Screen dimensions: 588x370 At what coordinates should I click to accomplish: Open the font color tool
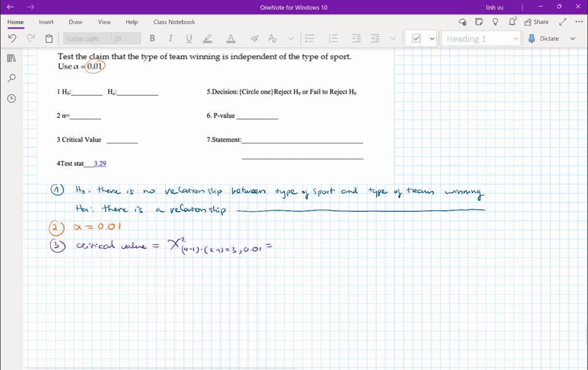[x=231, y=38]
